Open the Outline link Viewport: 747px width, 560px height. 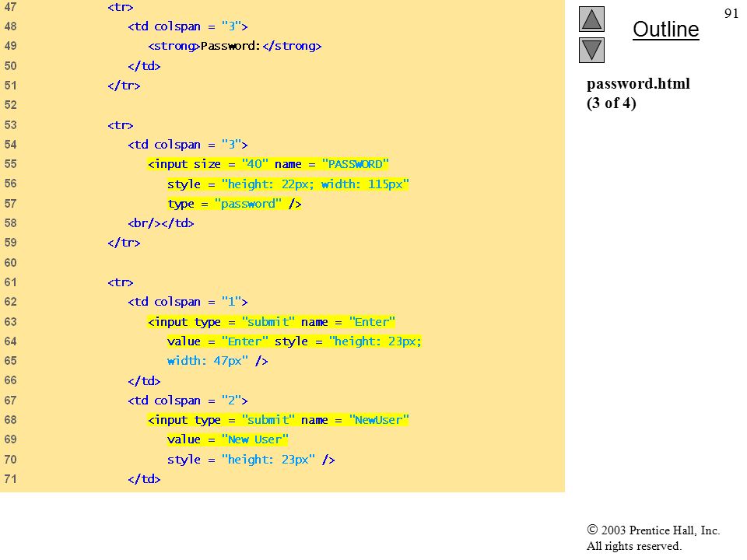click(x=665, y=30)
